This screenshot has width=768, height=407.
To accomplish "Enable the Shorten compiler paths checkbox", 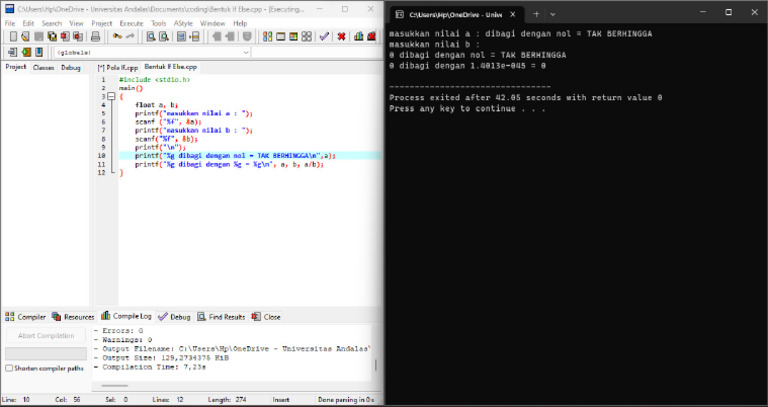I will pyautogui.click(x=9, y=368).
